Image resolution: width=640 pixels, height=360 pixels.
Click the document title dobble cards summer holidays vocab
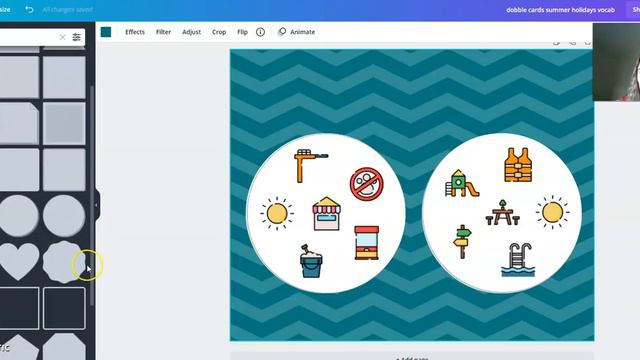[x=560, y=10]
